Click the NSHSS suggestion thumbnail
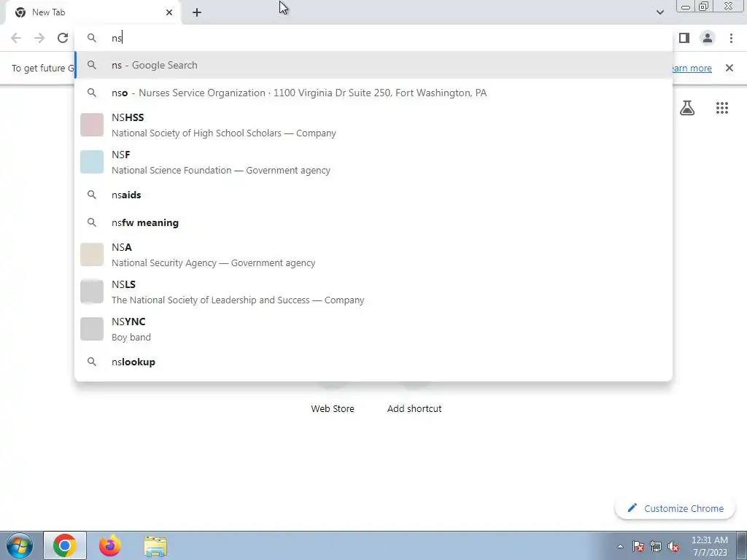The image size is (747, 560). point(92,125)
